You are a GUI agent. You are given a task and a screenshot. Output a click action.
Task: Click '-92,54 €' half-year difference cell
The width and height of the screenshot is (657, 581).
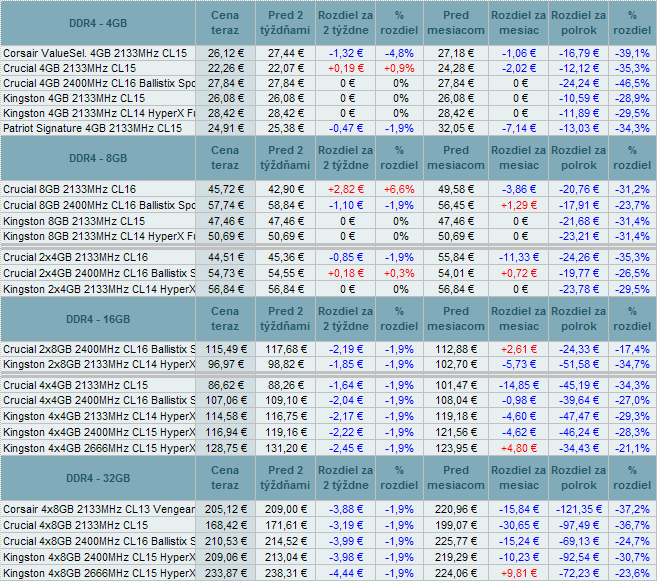click(x=579, y=557)
